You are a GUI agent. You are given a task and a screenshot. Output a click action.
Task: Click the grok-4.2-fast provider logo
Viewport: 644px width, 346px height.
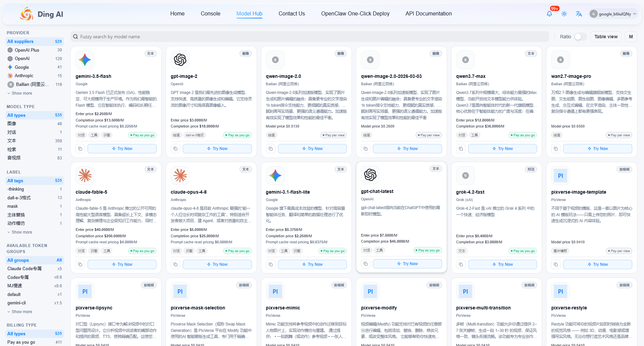tap(466, 176)
